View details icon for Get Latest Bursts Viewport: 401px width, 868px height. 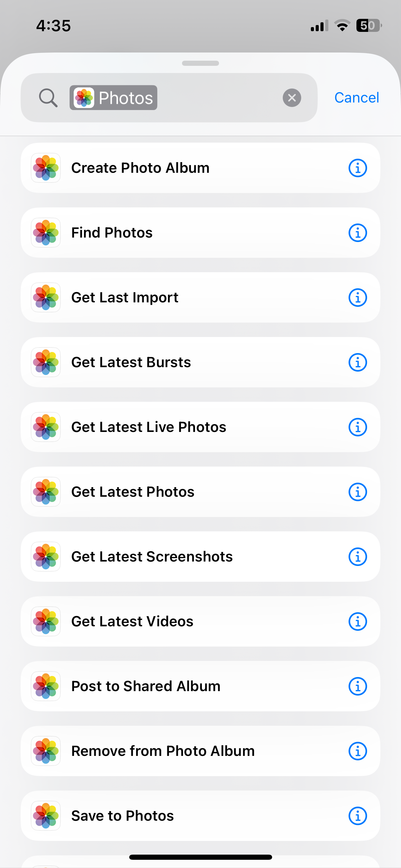tap(357, 362)
